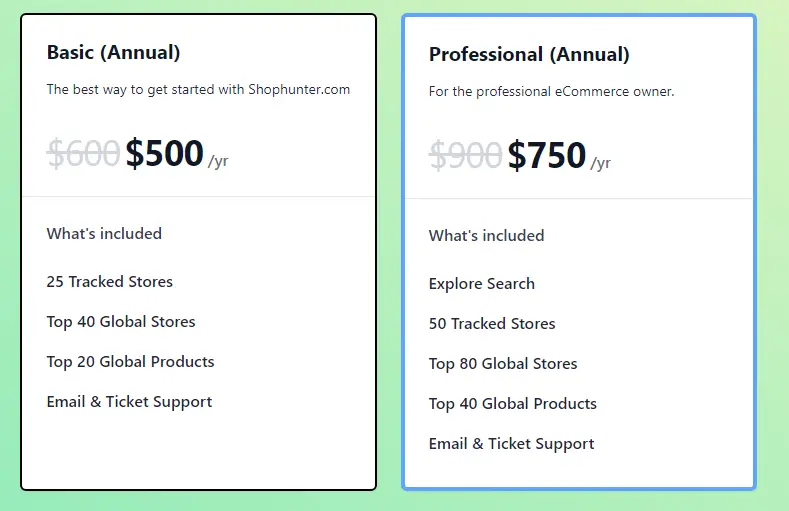Click '50 Tracked Stores' feature
Screen dimensions: 789x511
492,324
